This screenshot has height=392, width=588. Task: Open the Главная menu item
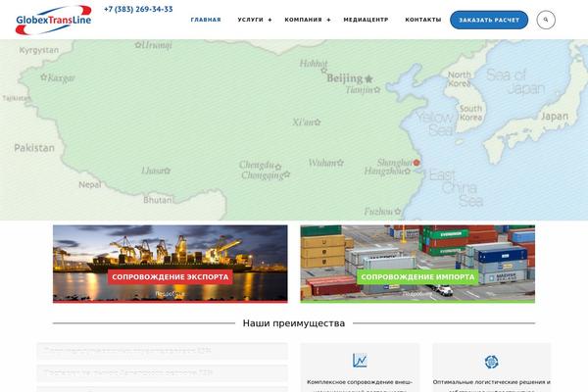[206, 20]
